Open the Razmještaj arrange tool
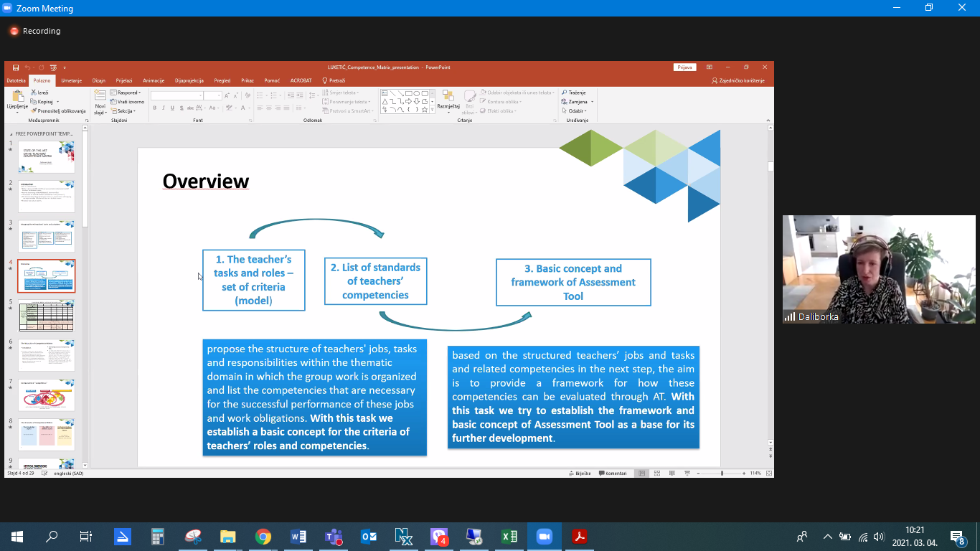The width and height of the screenshot is (980, 551). tap(448, 98)
